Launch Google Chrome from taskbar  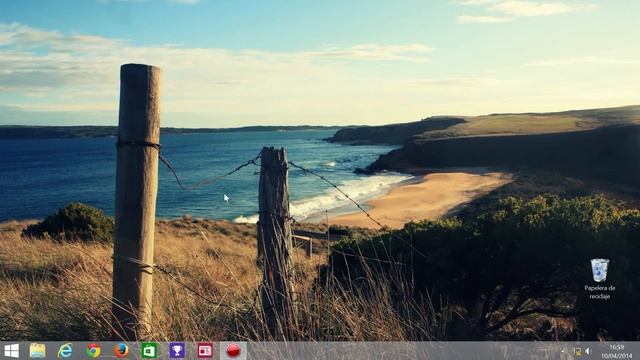pos(93,351)
